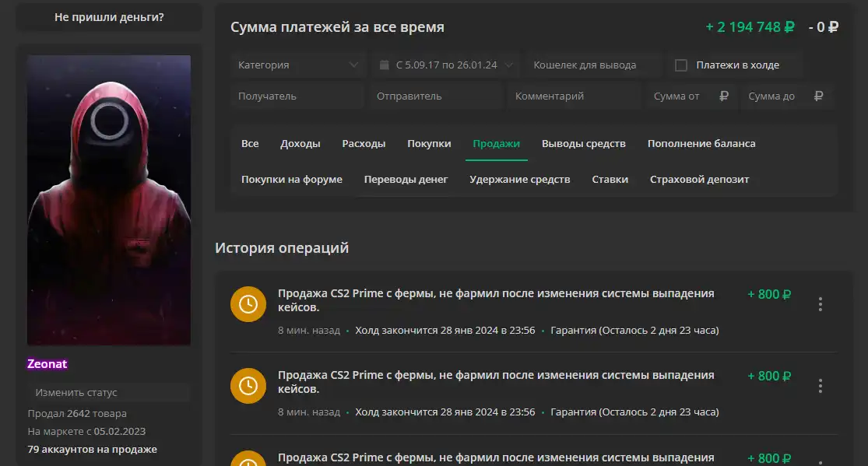Expand the "Категория" dropdown
Screen dimensions: 868x466
298,65
